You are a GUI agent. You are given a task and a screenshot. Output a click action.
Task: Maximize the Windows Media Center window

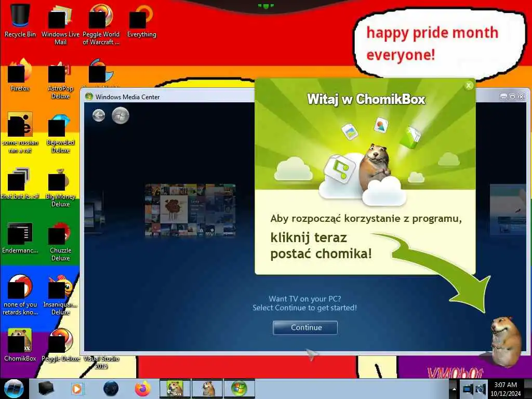[512, 97]
